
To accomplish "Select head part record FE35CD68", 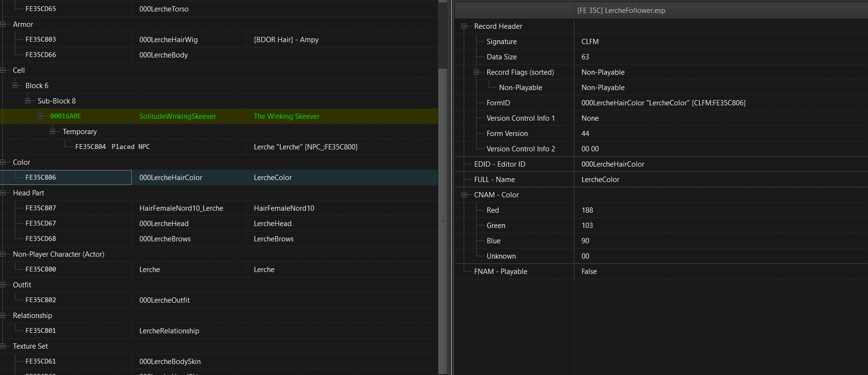I will (x=41, y=239).
